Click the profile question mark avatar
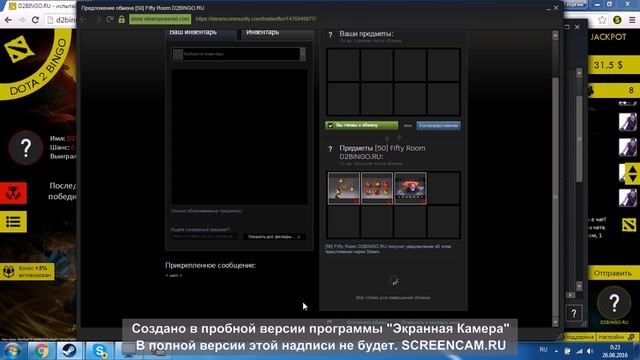640x360 pixels. [x=26, y=147]
